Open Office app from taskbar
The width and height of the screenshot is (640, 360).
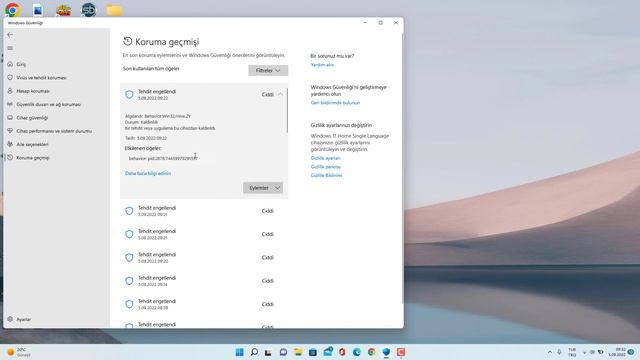point(342,352)
